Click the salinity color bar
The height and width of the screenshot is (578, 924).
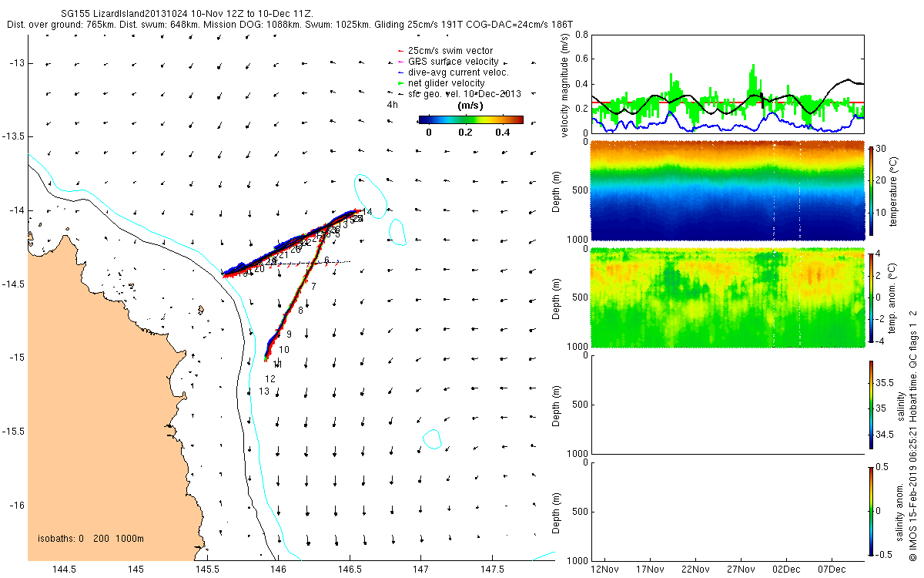coord(872,403)
